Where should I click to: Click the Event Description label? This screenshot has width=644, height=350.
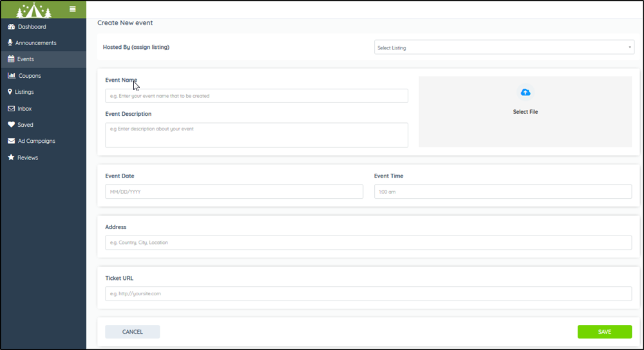pos(128,114)
